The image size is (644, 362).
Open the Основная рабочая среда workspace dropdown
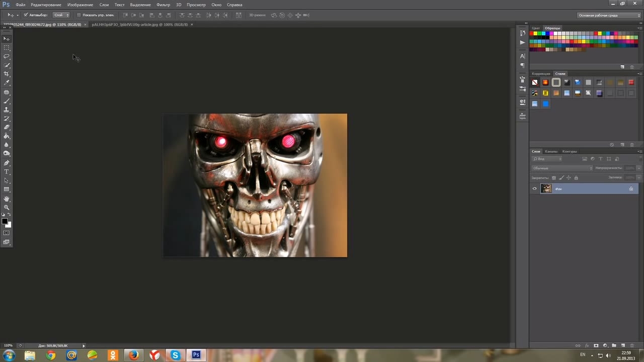(609, 15)
